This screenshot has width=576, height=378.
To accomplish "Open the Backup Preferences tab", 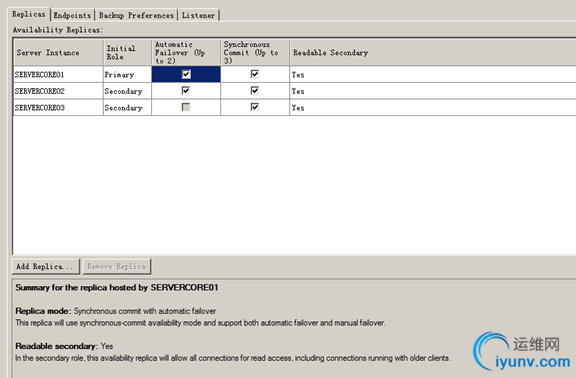I will click(136, 15).
